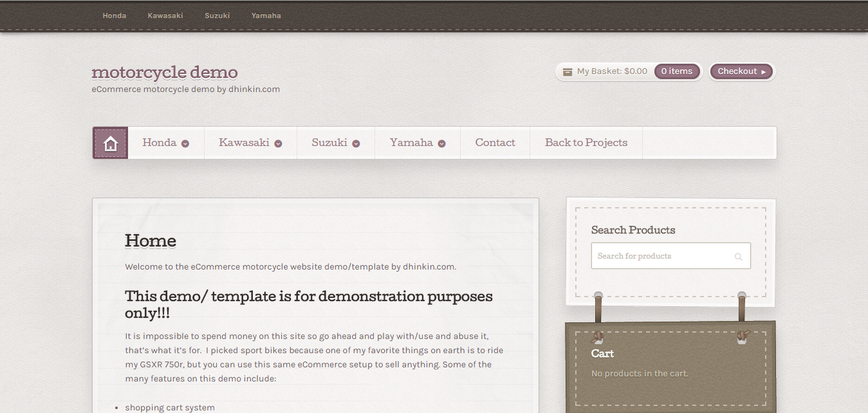Click the site tagline mentioning dhinkin.com
This screenshot has width=868, height=413.
(x=186, y=89)
